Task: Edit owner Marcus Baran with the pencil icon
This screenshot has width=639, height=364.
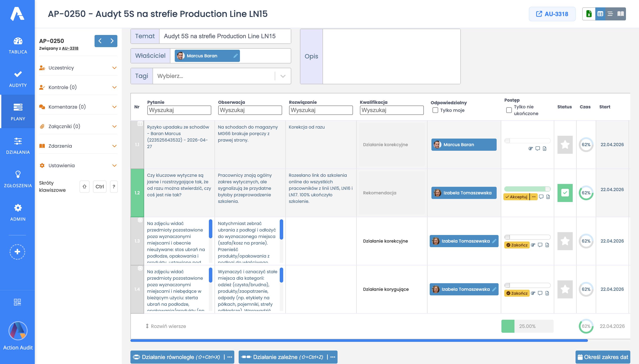Action: click(x=235, y=56)
